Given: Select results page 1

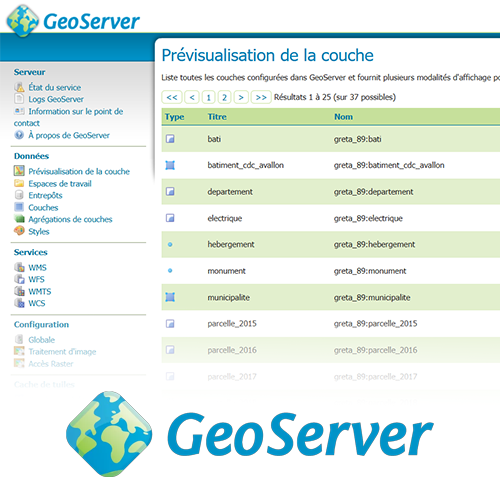Looking at the screenshot, I should click(209, 97).
